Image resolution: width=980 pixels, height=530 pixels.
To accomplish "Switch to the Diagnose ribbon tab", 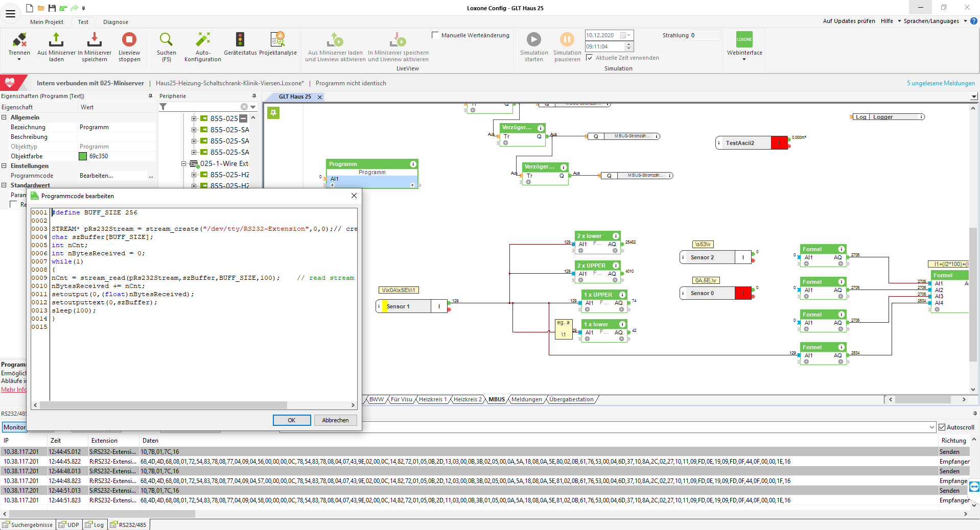I will 115,22.
